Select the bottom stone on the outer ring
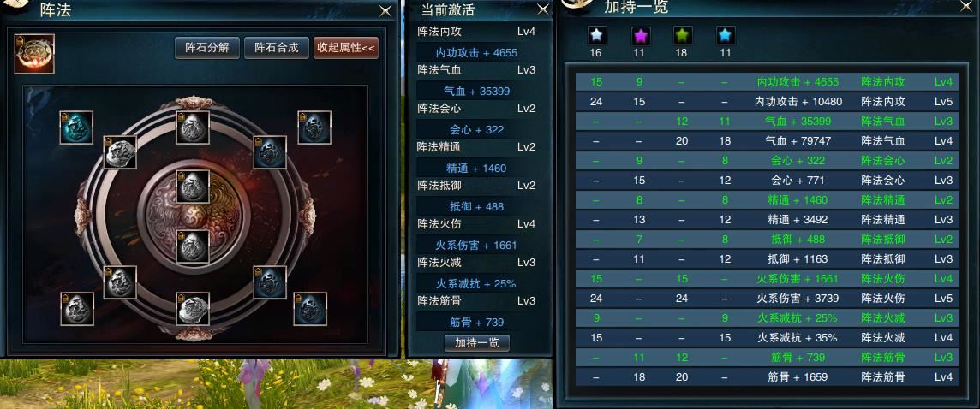The height and width of the screenshot is (409, 980). click(x=193, y=309)
